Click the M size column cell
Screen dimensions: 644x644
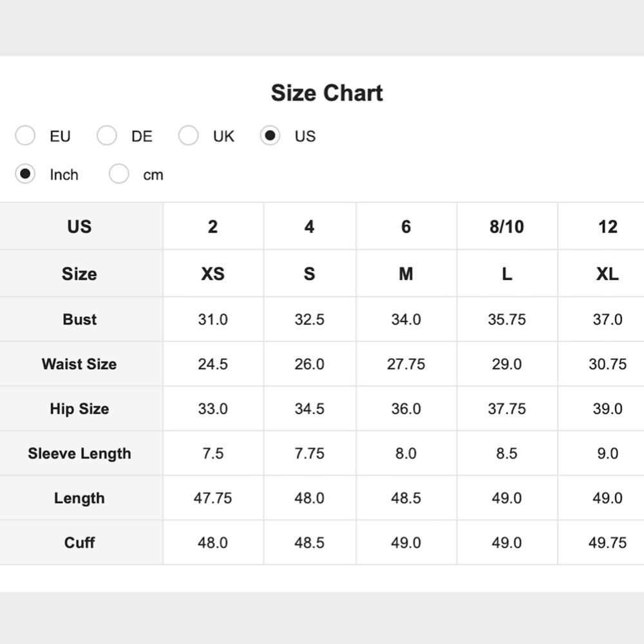[406, 274]
